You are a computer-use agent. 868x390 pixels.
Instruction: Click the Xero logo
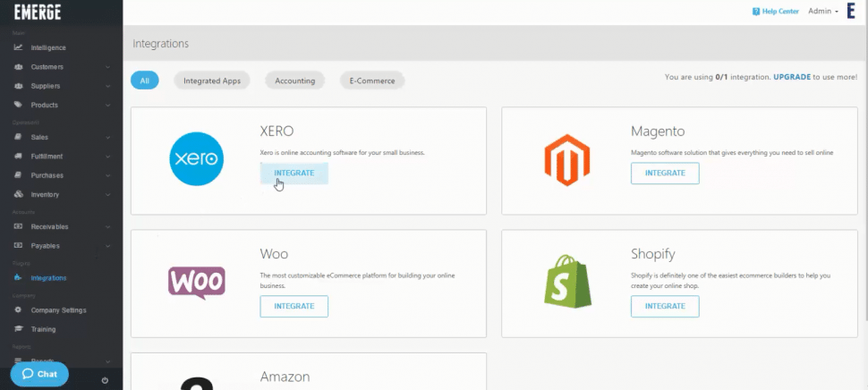point(197,158)
